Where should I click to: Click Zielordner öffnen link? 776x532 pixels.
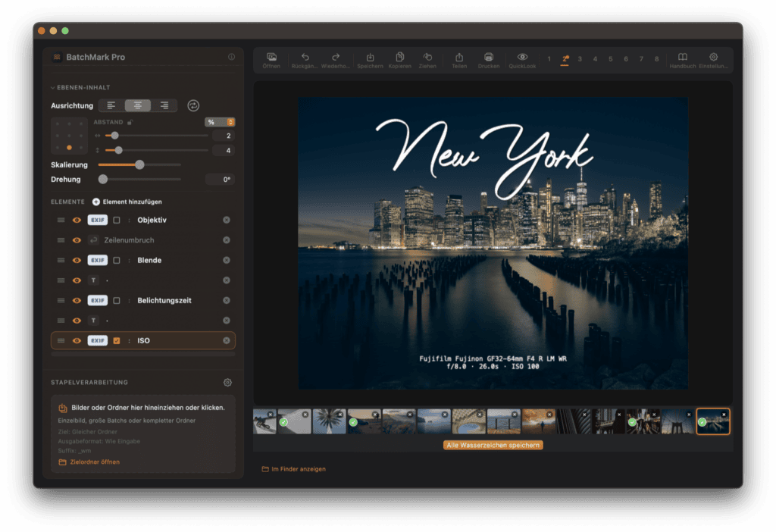(89, 462)
